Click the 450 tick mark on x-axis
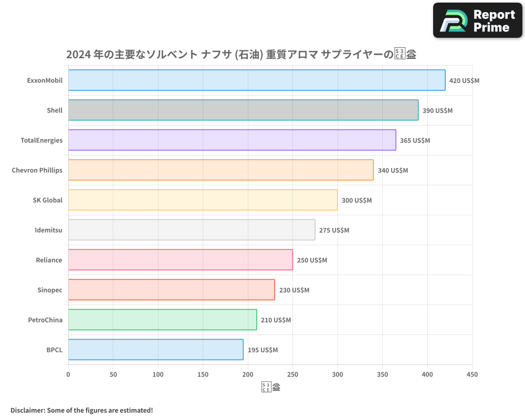 pyautogui.click(x=472, y=374)
